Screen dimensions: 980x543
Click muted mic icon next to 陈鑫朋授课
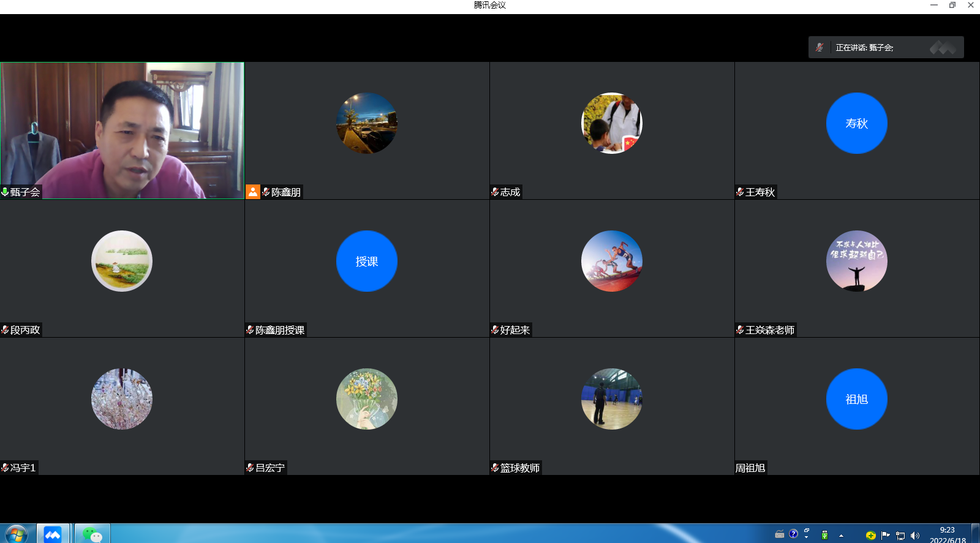click(250, 330)
